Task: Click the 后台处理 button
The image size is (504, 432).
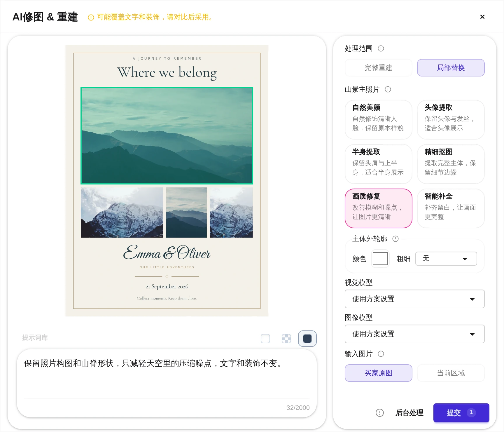Action: (x=409, y=413)
